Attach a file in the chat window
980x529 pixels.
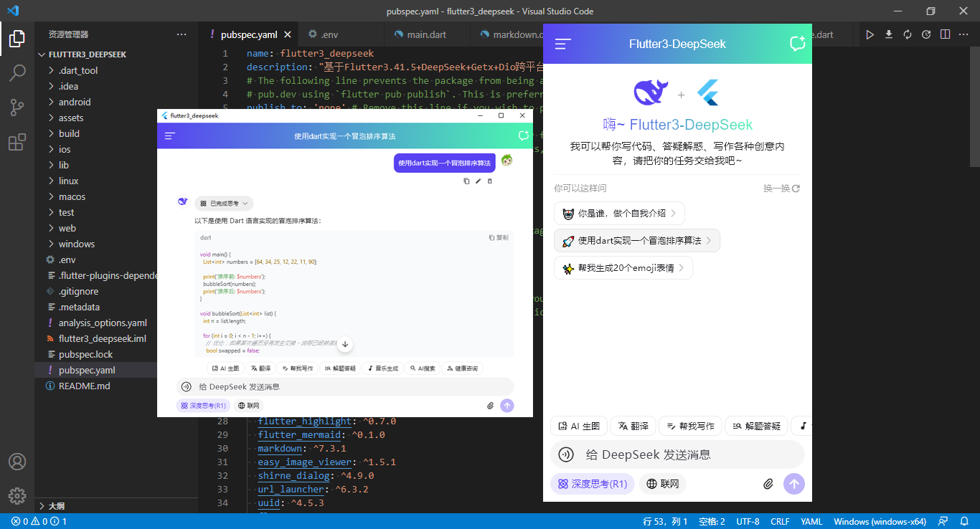point(491,406)
